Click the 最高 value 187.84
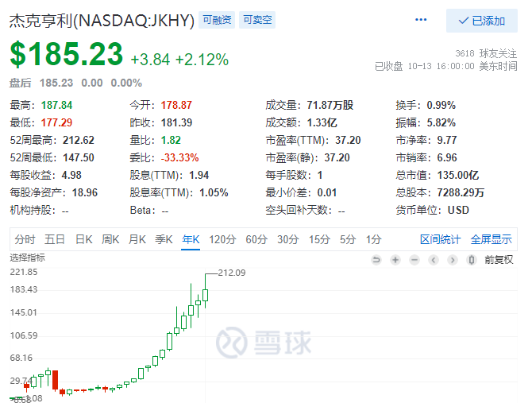 pos(56,105)
